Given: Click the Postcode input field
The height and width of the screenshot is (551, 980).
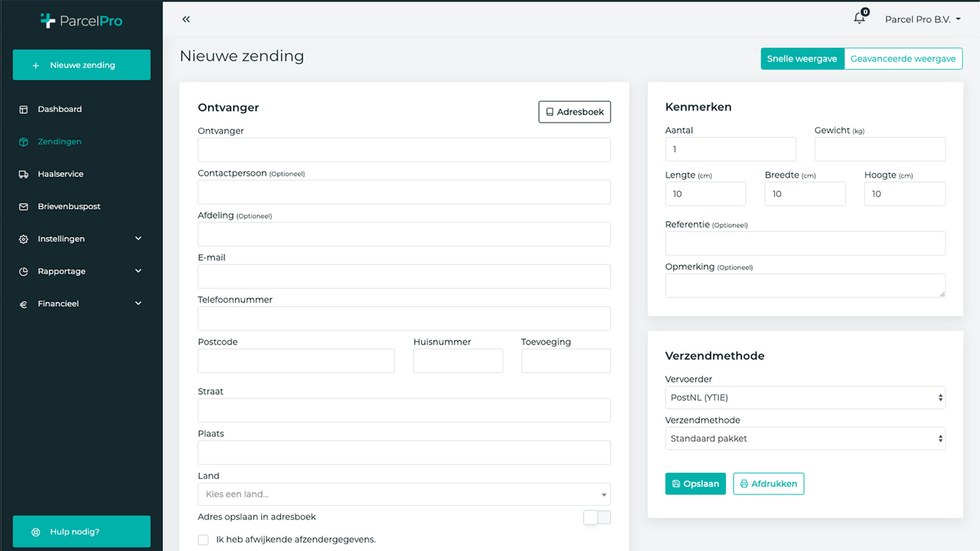Looking at the screenshot, I should tap(296, 360).
